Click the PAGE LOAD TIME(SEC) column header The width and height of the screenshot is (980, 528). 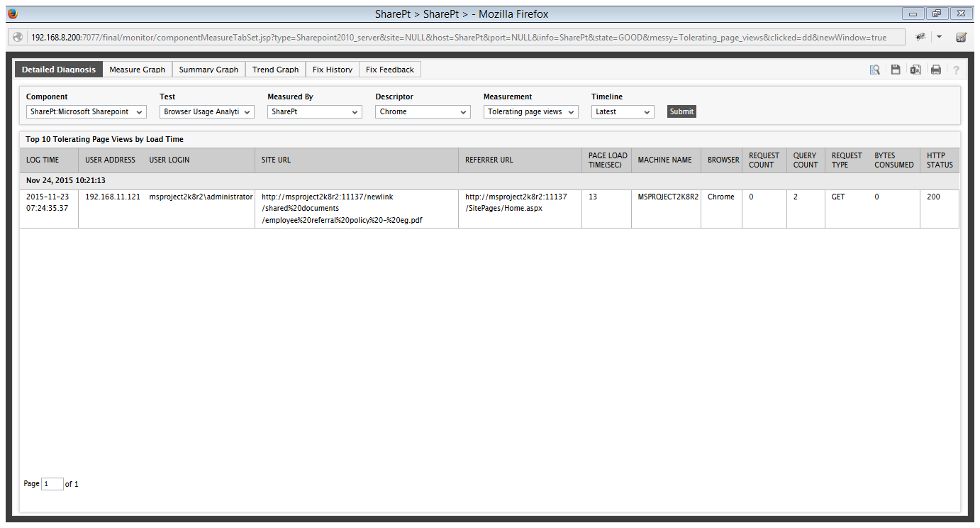[x=608, y=160]
